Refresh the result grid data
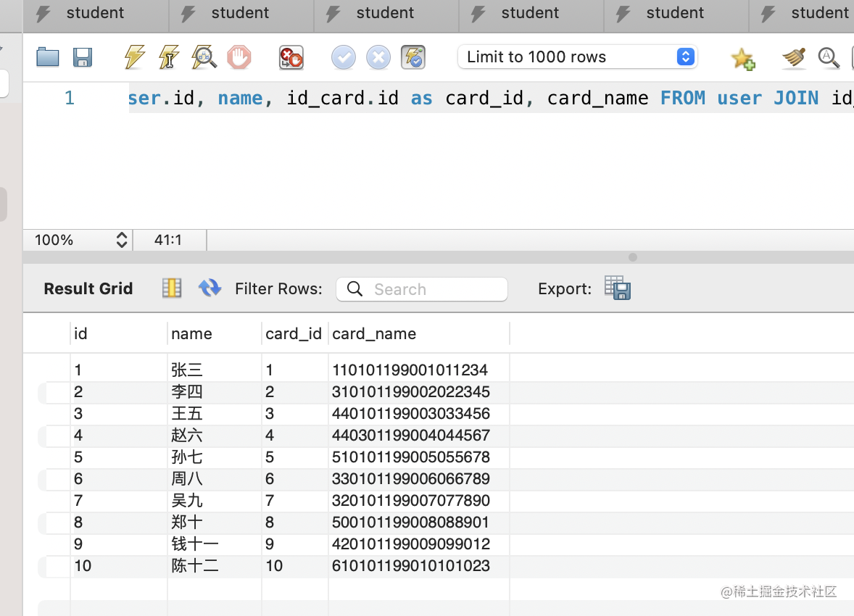854x616 pixels. click(210, 288)
